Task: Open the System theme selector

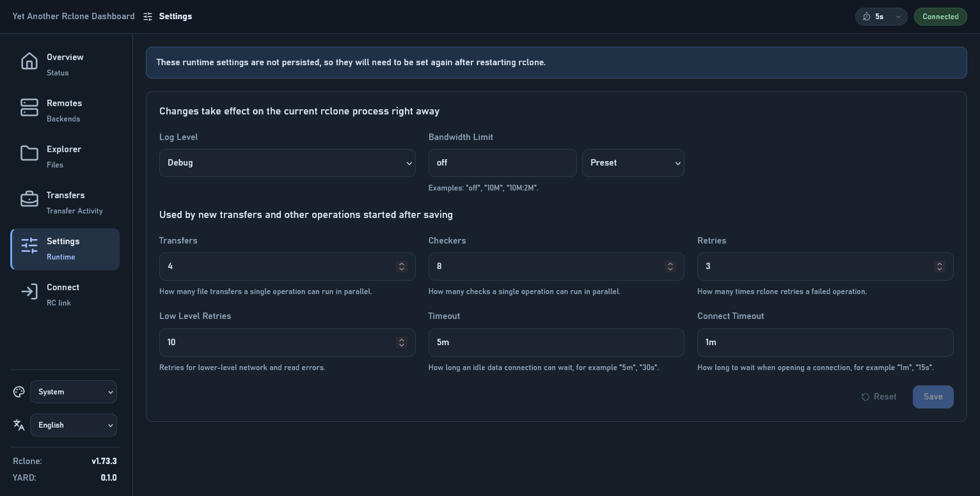Action: (x=74, y=392)
